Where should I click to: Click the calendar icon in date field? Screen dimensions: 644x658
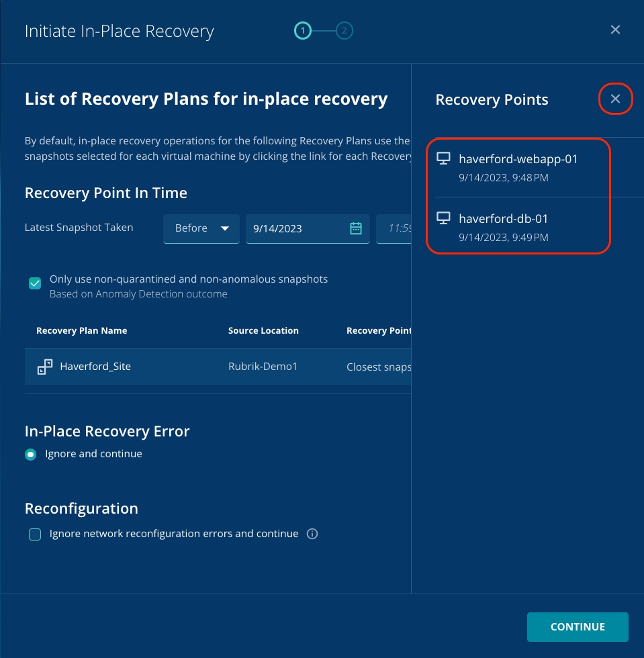pos(356,228)
